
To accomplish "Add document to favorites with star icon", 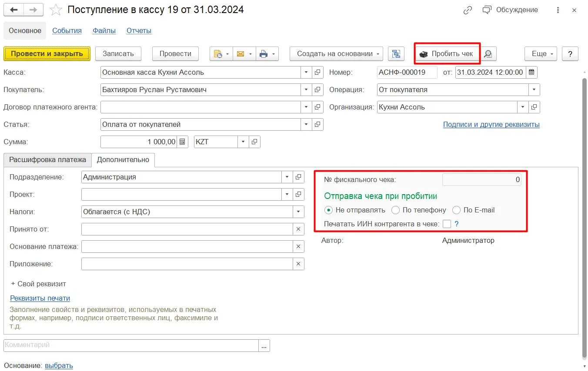I will pyautogui.click(x=56, y=10).
